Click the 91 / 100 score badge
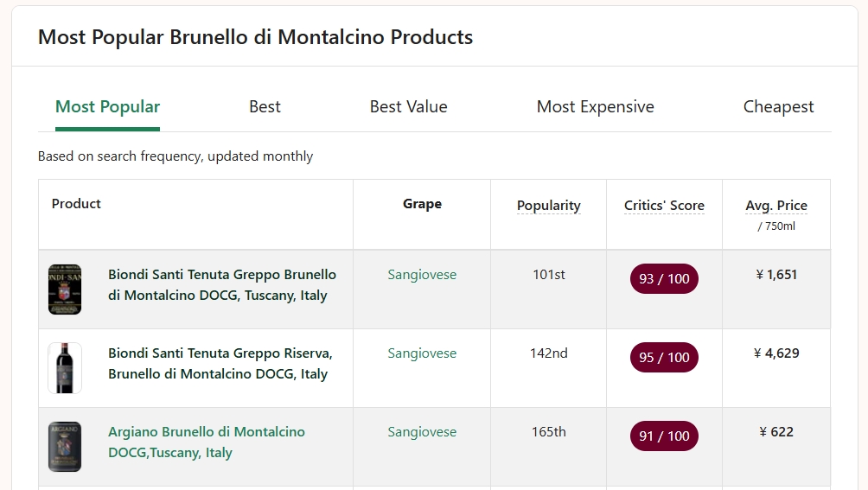This screenshot has width=868, height=490. click(664, 436)
